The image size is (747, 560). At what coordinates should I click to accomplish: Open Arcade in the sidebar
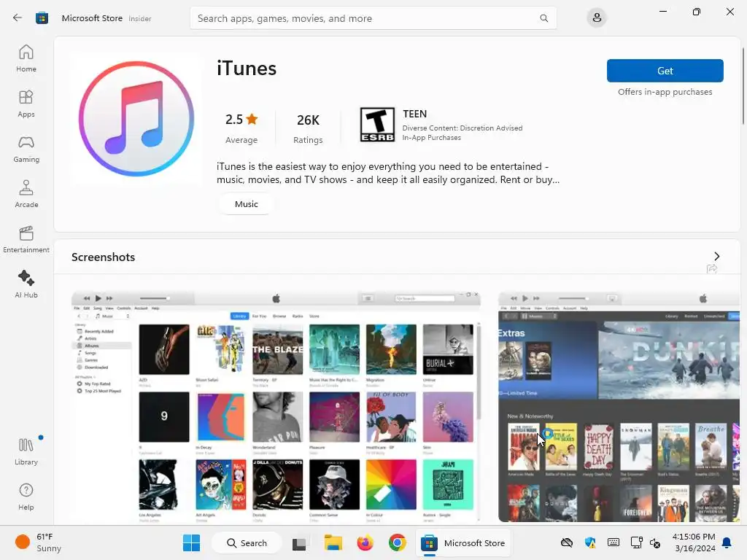click(26, 194)
